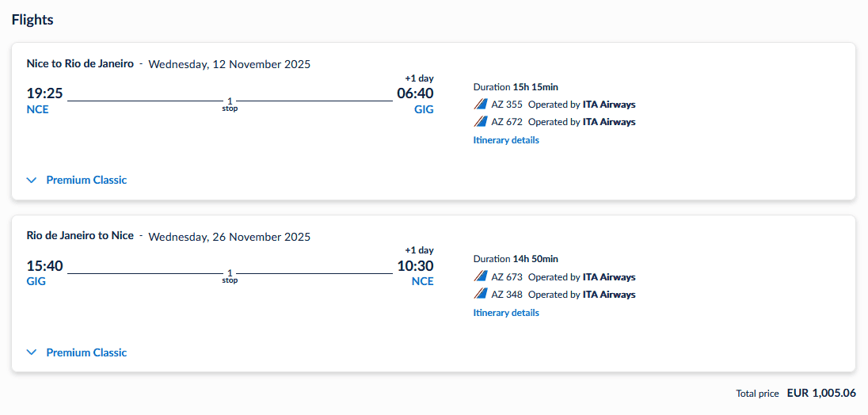Open Itinerary details for return flight
Screen dimensions: 868x415
(506, 313)
